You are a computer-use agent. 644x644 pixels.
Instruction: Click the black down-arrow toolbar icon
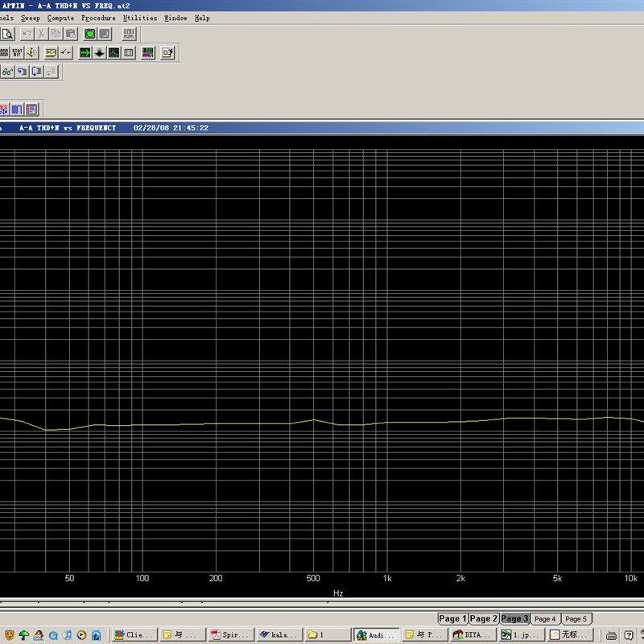(99, 53)
